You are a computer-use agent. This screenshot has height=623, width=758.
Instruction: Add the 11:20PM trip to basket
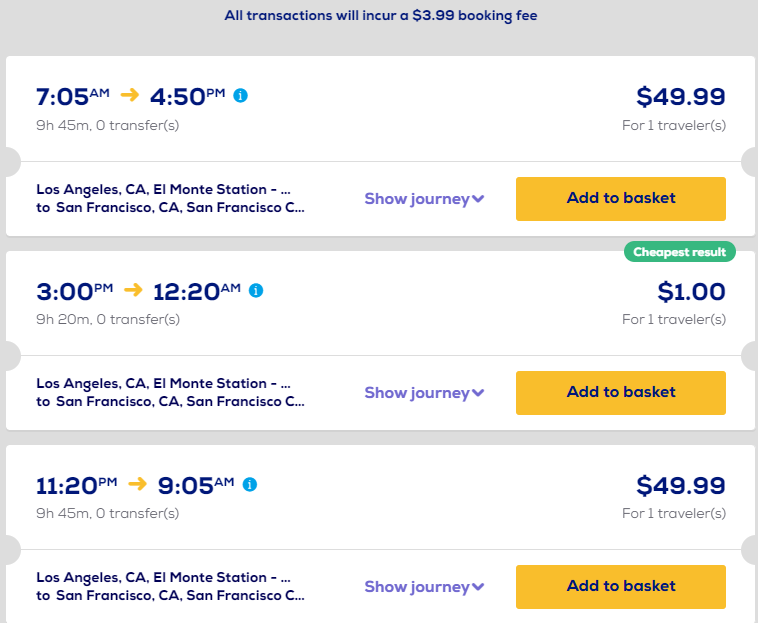click(x=620, y=586)
